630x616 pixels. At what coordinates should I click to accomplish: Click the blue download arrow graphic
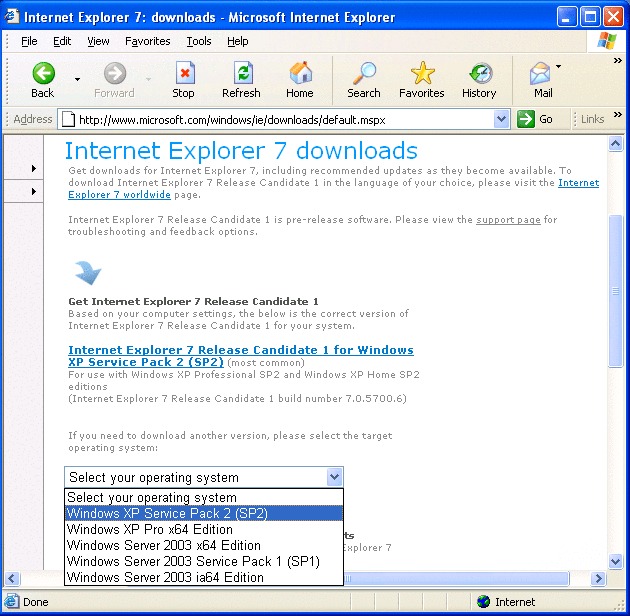coord(88,273)
